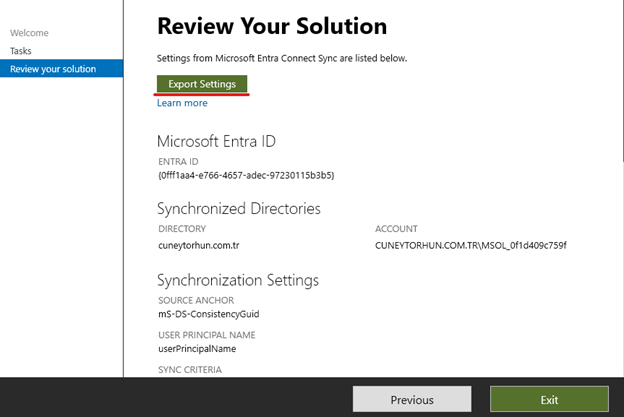Click the userPrincipalName value

point(197,349)
